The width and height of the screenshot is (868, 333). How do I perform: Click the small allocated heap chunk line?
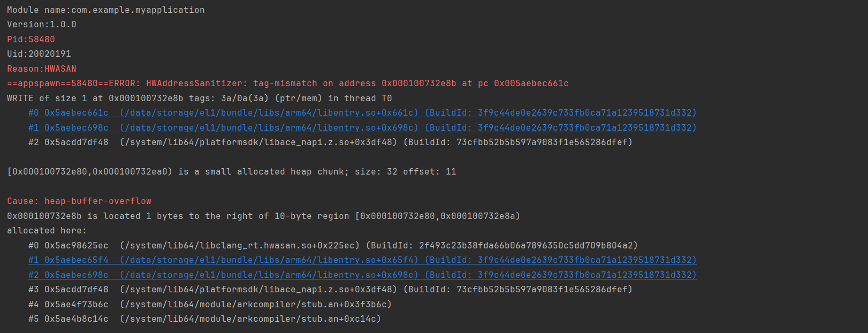(231, 172)
